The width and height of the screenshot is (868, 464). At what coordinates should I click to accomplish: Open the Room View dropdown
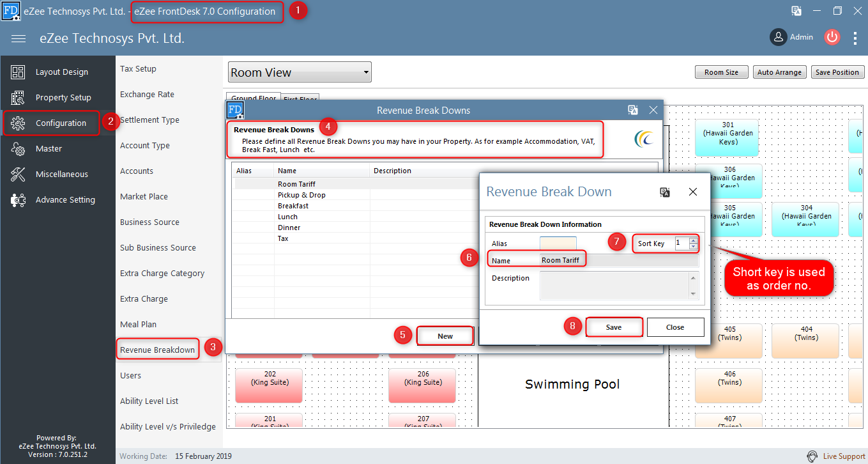(300, 72)
